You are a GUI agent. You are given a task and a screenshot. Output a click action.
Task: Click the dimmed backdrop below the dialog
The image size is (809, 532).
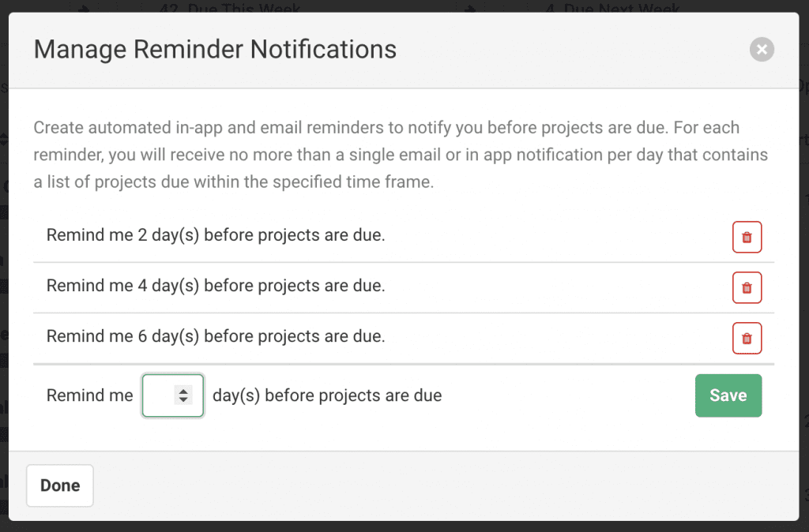pos(404,526)
